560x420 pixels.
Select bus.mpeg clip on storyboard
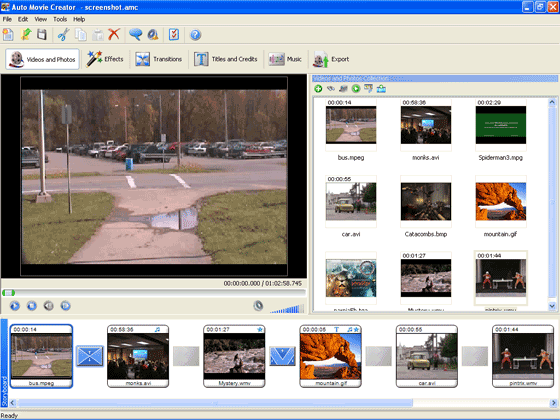coord(41,356)
